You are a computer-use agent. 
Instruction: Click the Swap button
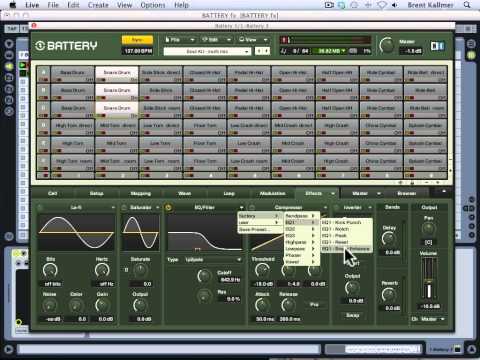[353, 315]
